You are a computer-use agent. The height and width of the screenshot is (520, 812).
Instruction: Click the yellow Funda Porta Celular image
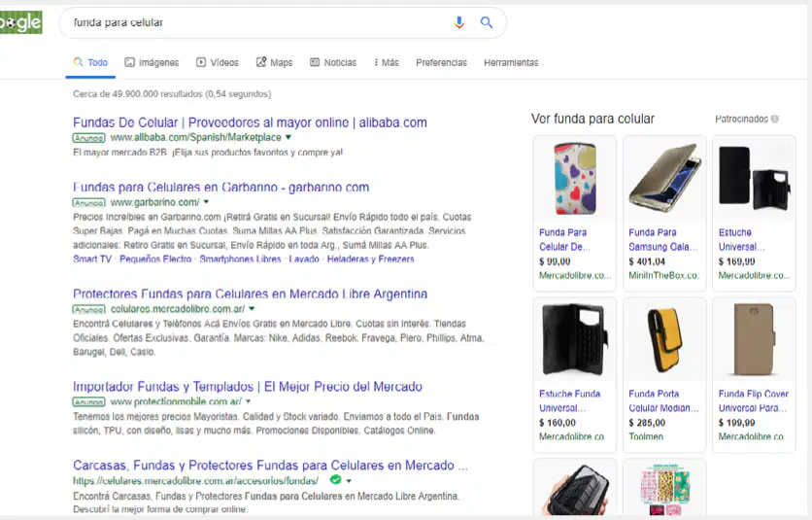(665, 340)
